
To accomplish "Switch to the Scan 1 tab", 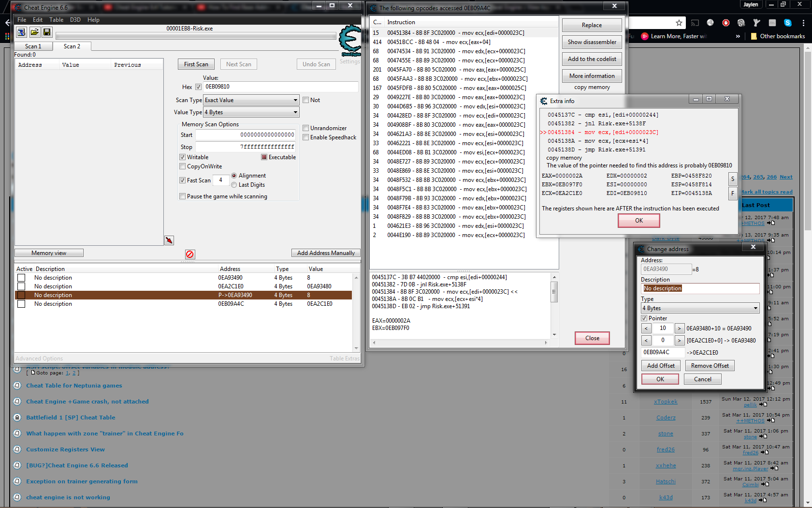I will click(x=33, y=46).
